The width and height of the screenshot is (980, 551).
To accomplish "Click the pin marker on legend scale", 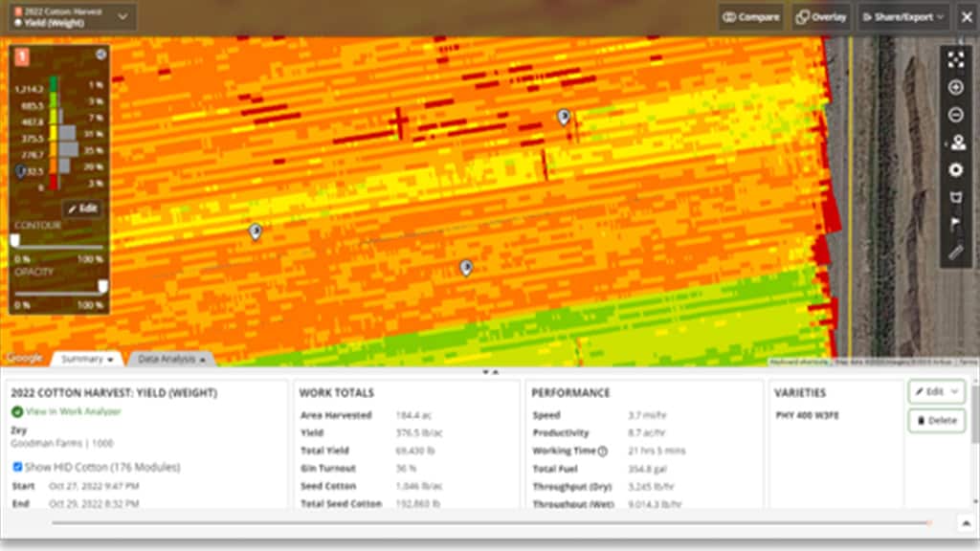I will tap(21, 170).
